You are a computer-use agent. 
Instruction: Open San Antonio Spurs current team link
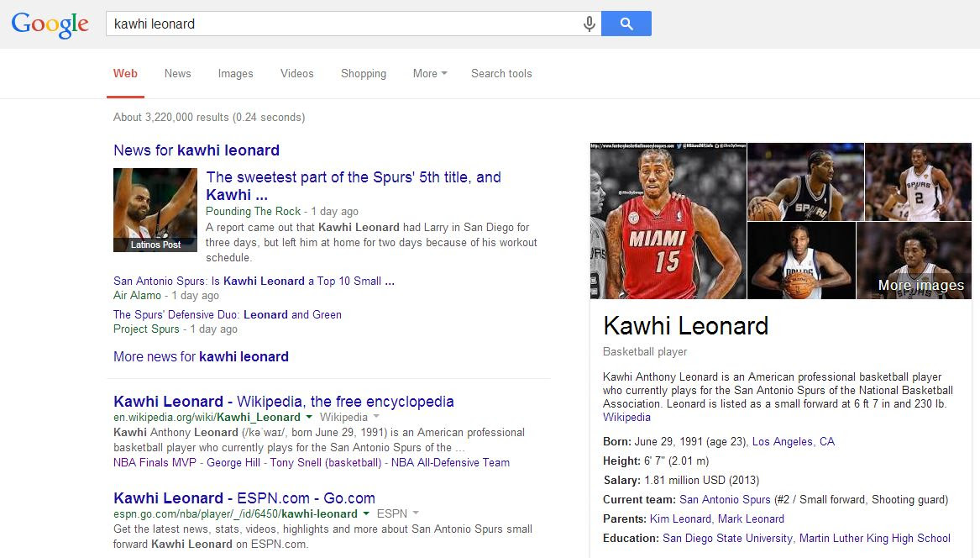pyautogui.click(x=725, y=500)
